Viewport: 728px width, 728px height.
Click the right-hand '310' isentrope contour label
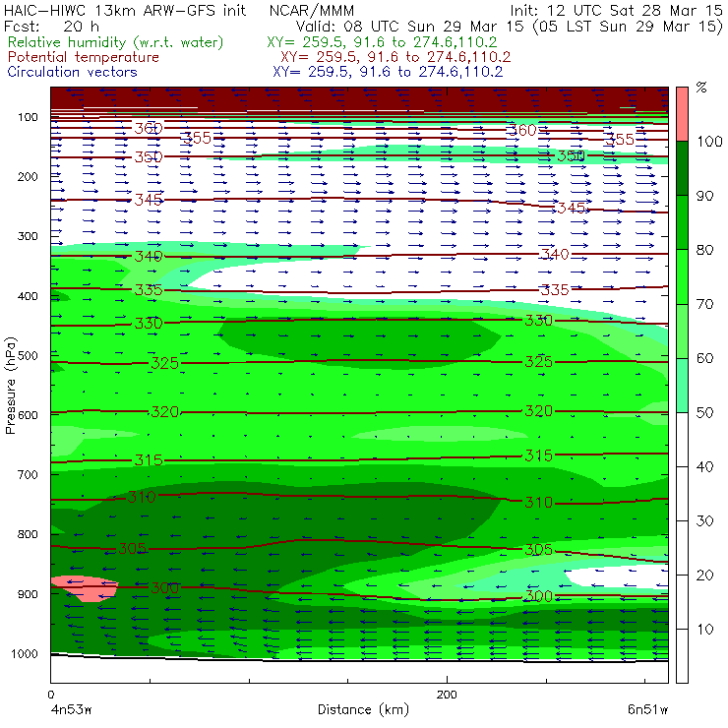click(538, 503)
